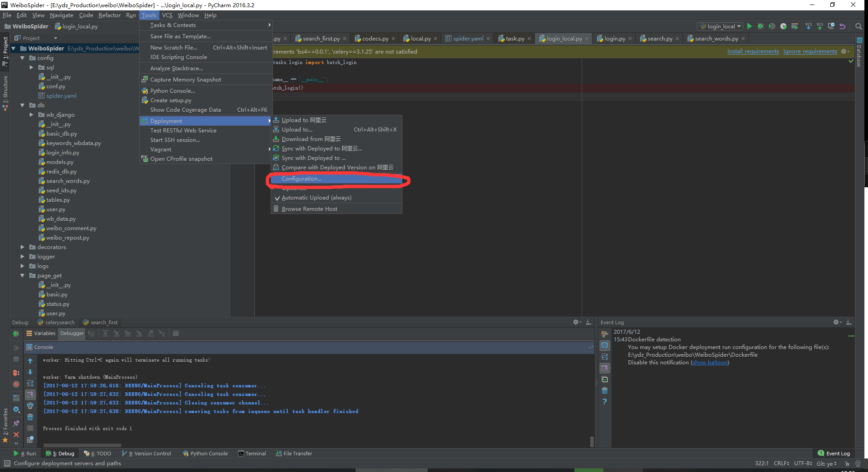Collapse the page_get folder
Viewport: 868px width, 472px height.
22,276
